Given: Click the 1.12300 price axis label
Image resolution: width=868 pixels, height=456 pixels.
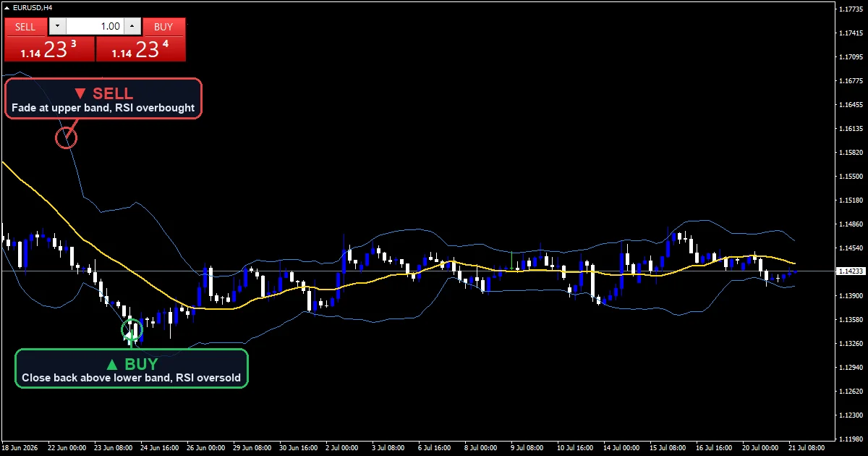Looking at the screenshot, I should tap(851, 415).
